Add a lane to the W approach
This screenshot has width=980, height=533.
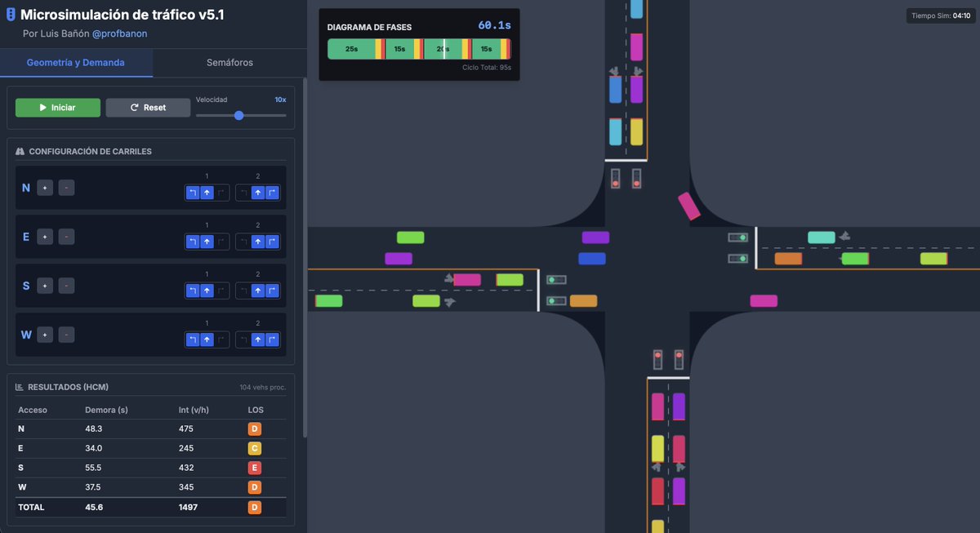tap(45, 335)
